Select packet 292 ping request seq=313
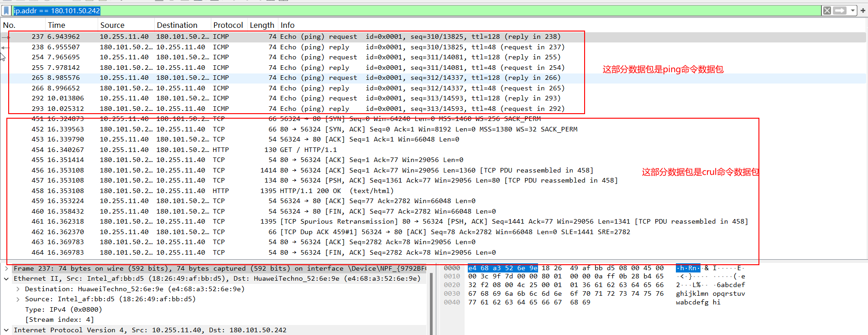The image size is (868, 335). point(433,98)
